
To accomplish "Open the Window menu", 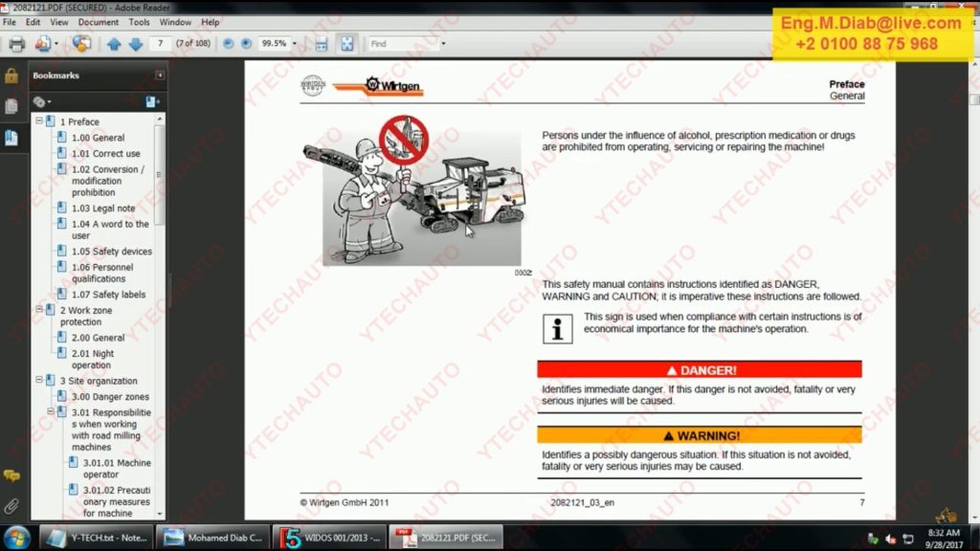I will point(175,22).
